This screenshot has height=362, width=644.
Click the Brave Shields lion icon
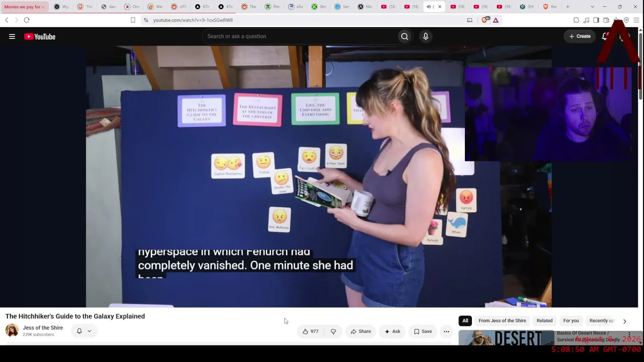click(486, 20)
